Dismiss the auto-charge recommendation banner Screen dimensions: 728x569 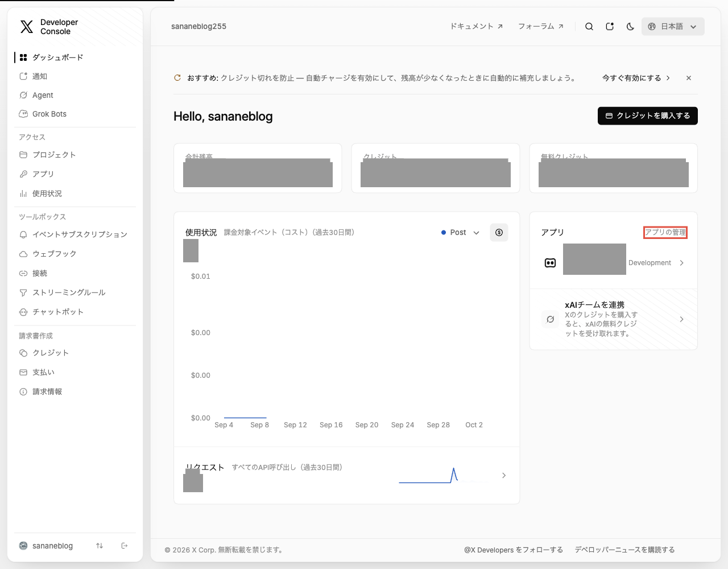click(x=689, y=78)
